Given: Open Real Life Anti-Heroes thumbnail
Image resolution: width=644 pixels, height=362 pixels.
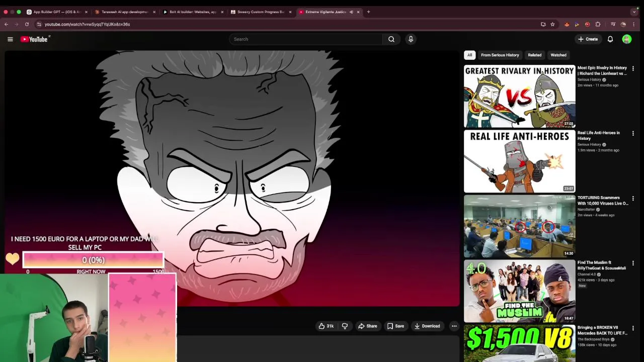Looking at the screenshot, I should pyautogui.click(x=519, y=161).
